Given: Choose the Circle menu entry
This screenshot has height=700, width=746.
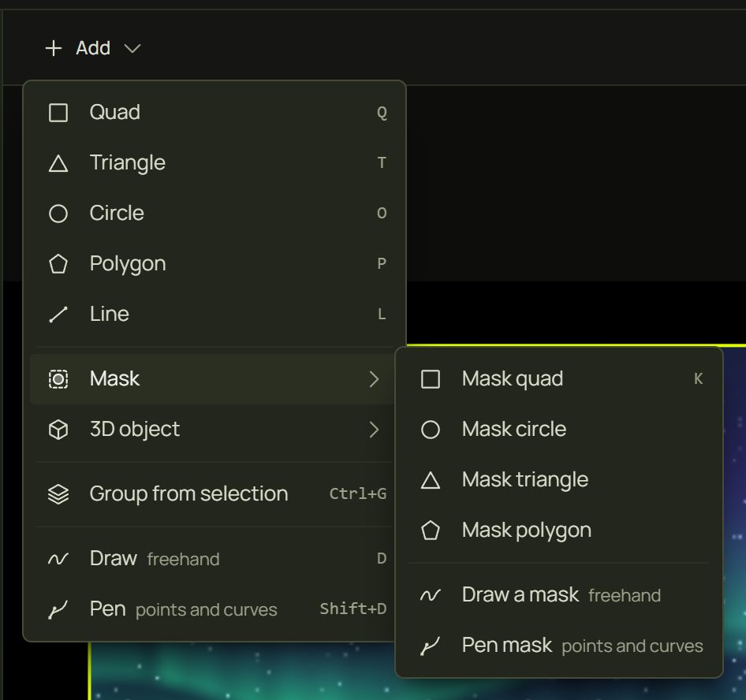Looking at the screenshot, I should (214, 214).
